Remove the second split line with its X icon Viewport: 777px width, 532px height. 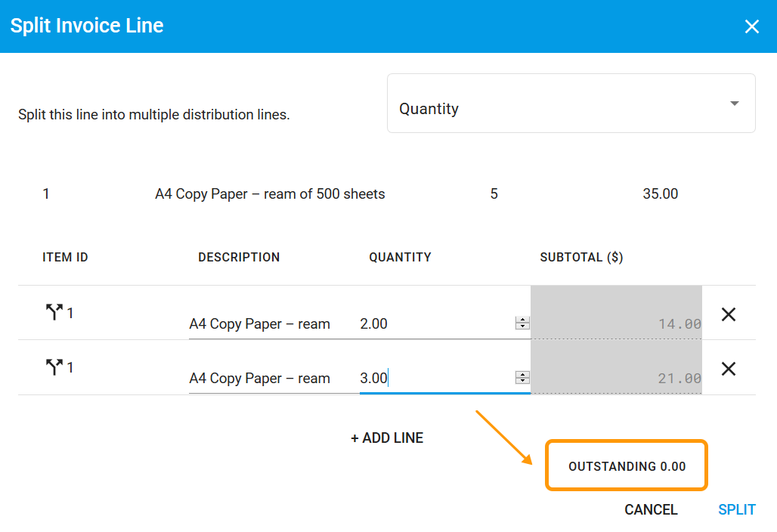(728, 369)
